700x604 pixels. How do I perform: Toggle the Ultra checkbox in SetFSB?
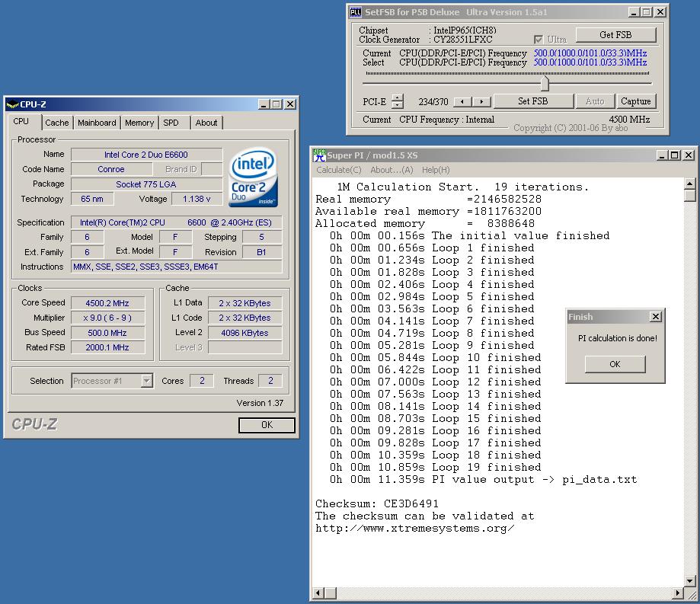[539, 40]
